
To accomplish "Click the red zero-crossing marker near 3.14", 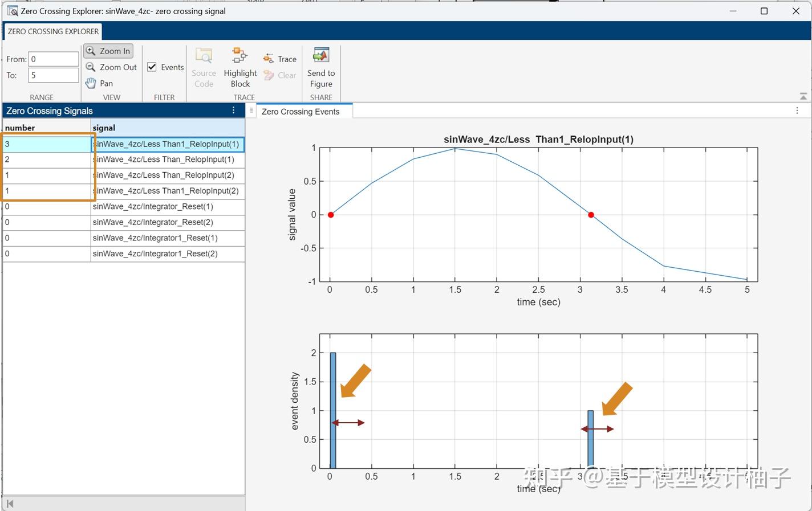I will [591, 215].
